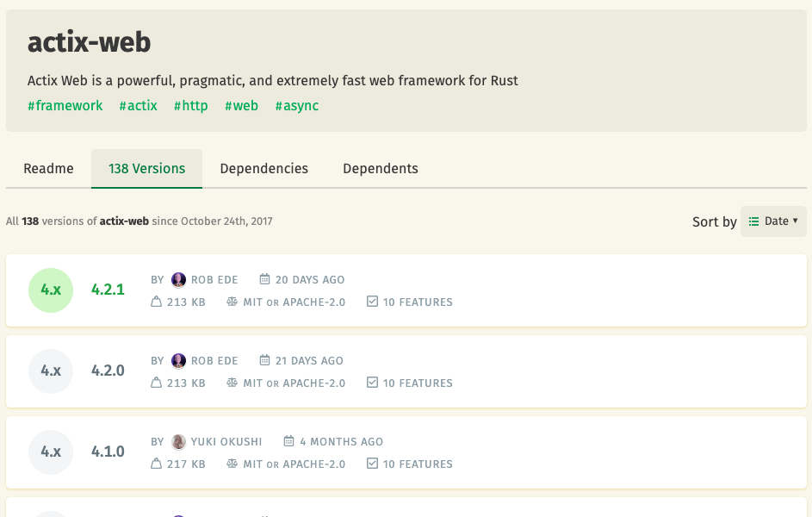This screenshot has width=812, height=517.
Task: Click 217 KB size text
Action: [x=186, y=464]
